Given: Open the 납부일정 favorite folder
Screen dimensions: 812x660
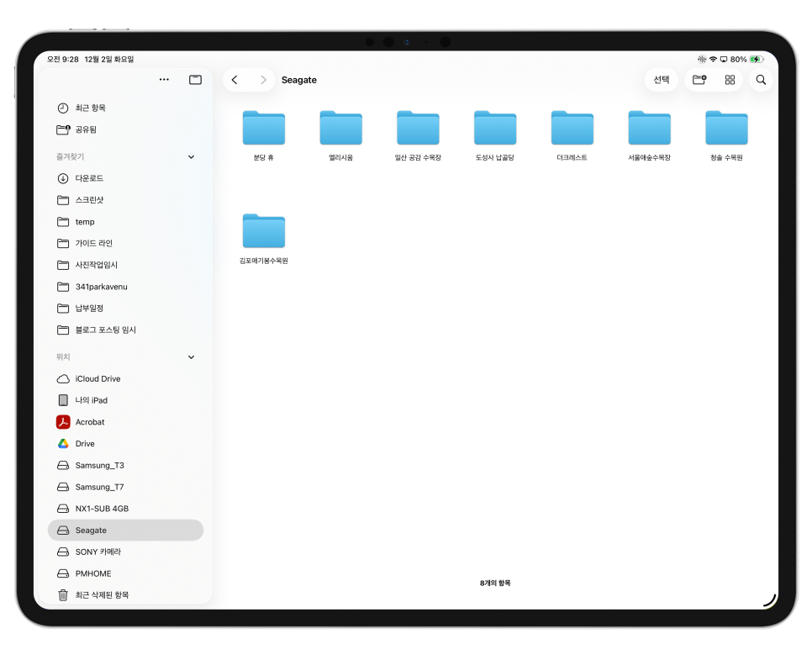Looking at the screenshot, I should click(125, 309).
